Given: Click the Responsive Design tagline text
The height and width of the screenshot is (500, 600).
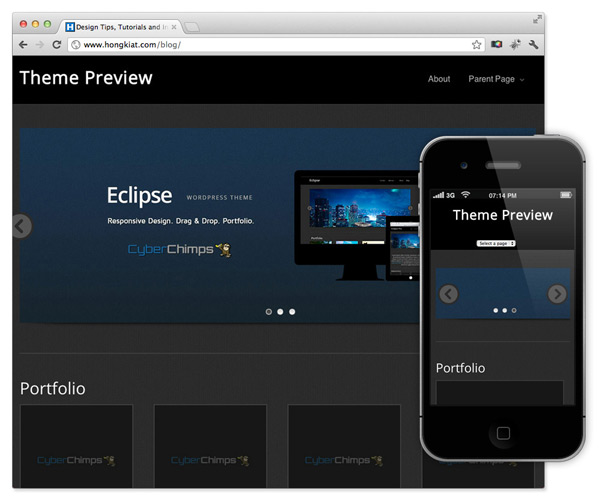Looking at the screenshot, I should [181, 221].
